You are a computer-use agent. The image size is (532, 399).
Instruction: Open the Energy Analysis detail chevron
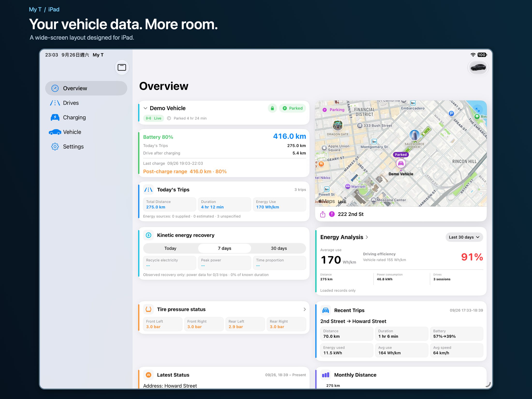[x=367, y=237]
